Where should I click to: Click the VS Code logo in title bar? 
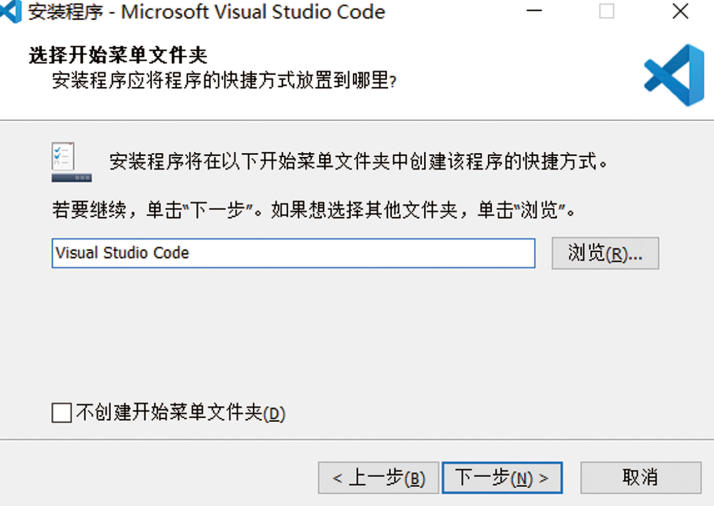click(10, 11)
